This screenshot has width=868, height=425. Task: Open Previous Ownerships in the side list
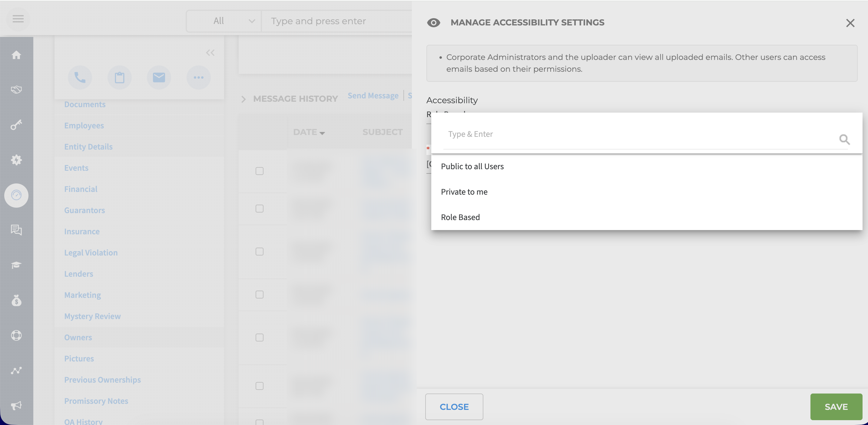(x=102, y=380)
